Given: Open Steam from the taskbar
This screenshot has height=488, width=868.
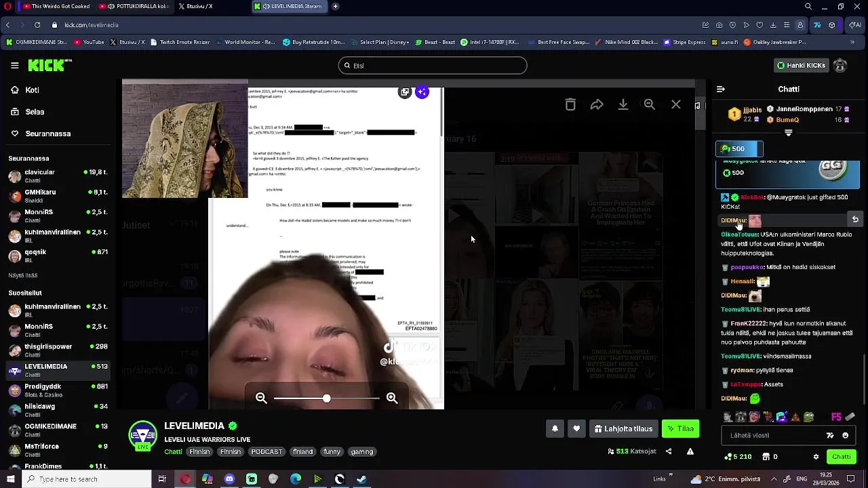Looking at the screenshot, I should 361,479.
